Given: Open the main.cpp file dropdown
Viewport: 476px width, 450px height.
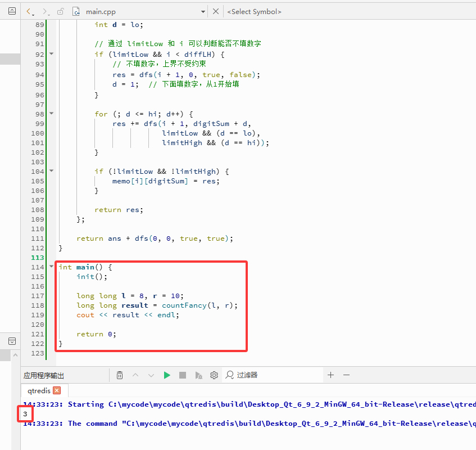Looking at the screenshot, I should [x=203, y=12].
